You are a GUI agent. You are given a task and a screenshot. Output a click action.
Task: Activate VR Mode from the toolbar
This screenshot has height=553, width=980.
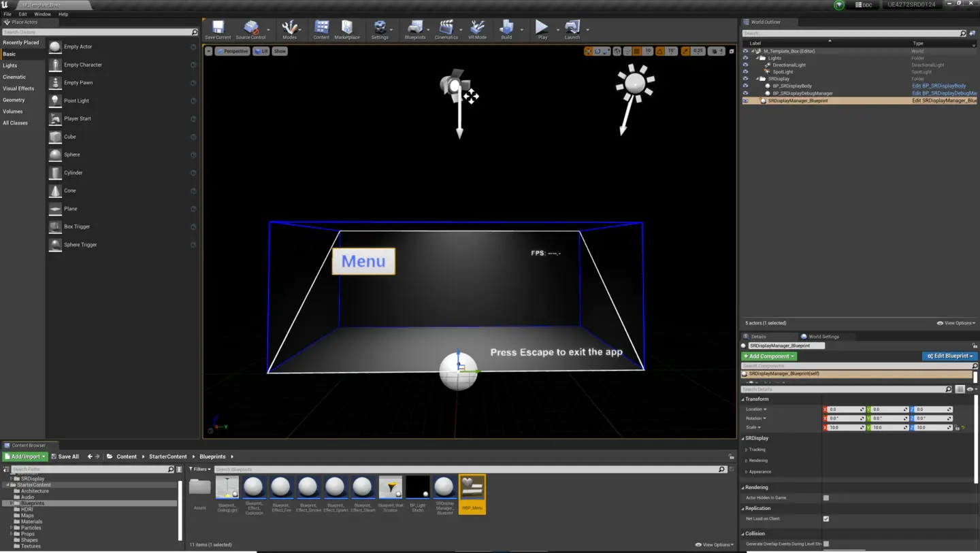(478, 29)
